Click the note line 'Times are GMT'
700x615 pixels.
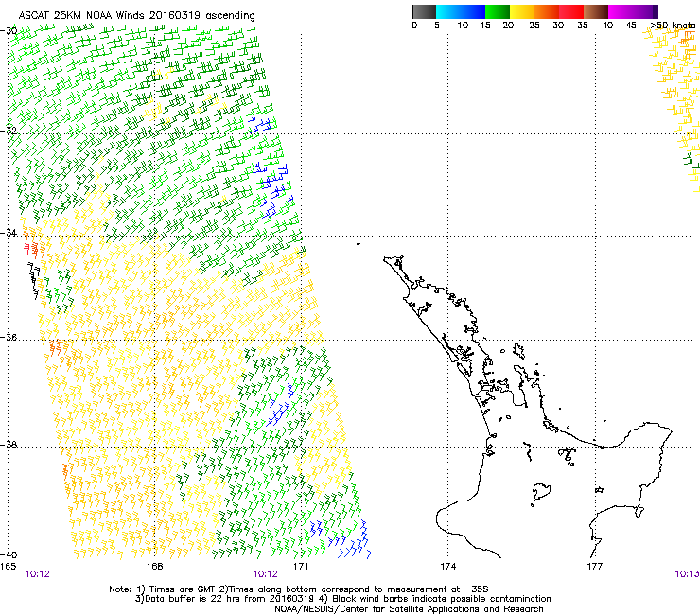183,589
